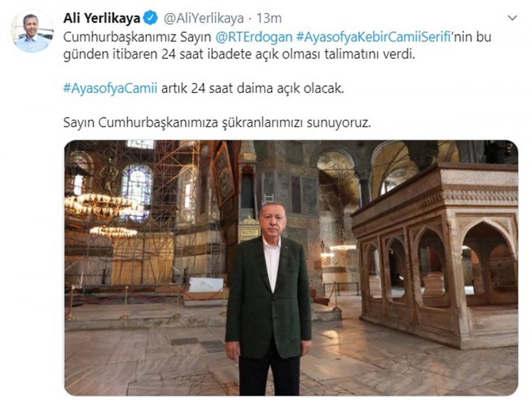Viewport: 532px width, 400px height.
Task: Open the @RTErdogan mention
Action: (254, 37)
